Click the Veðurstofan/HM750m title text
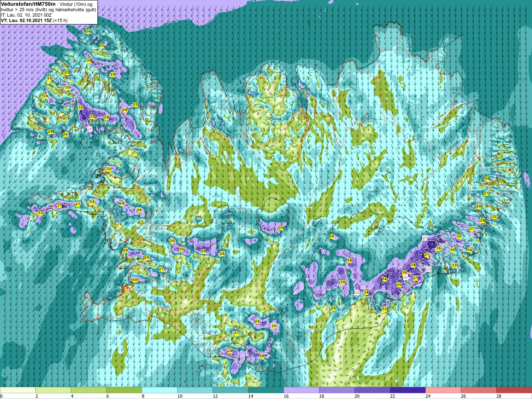 [x=28, y=4]
